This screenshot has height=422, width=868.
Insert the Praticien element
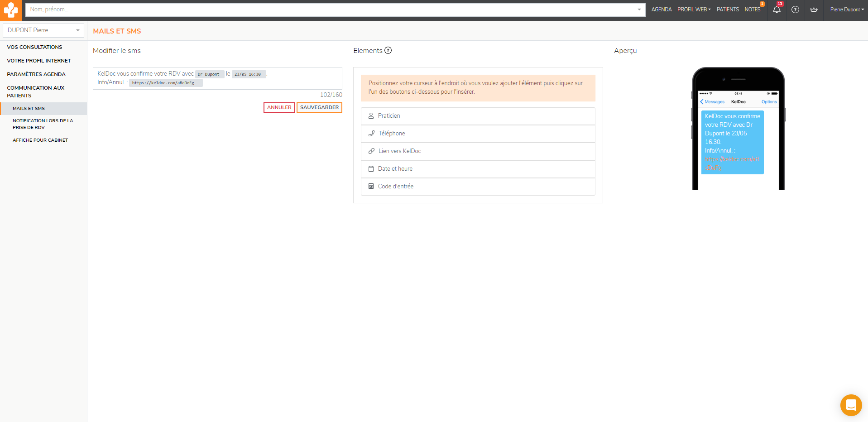[478, 116]
